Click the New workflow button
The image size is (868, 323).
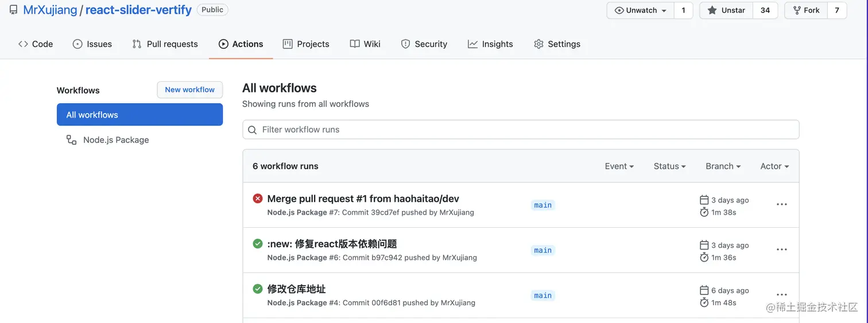pos(190,89)
